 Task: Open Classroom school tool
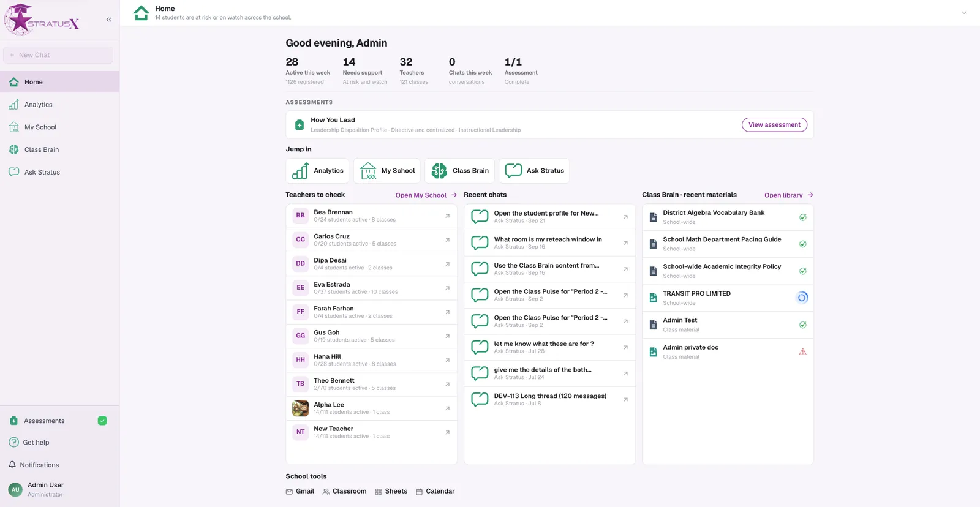click(x=344, y=492)
